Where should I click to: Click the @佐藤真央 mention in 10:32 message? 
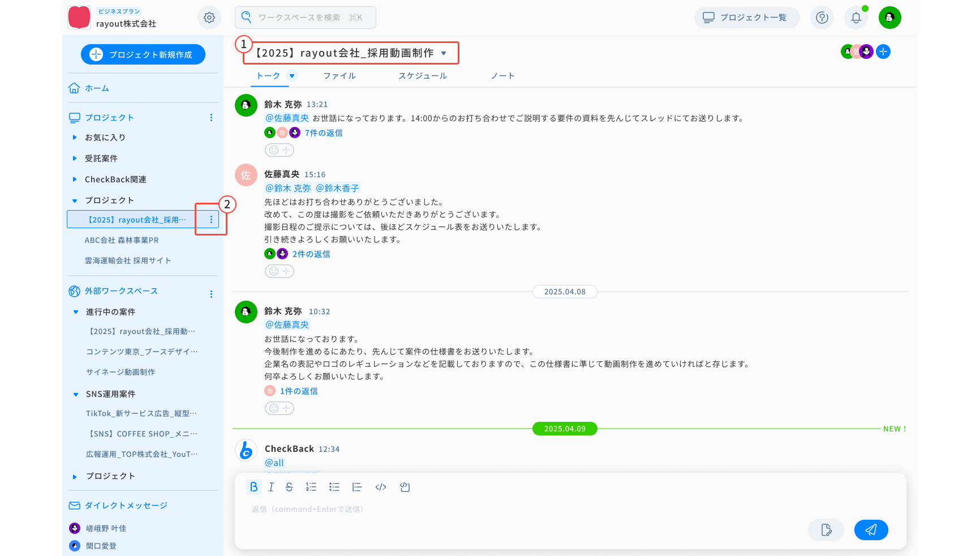coord(287,324)
